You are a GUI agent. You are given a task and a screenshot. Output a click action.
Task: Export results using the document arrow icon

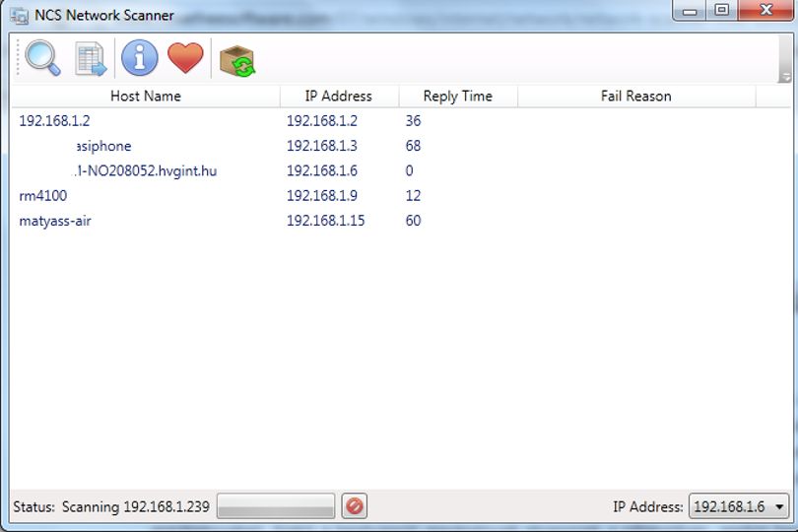point(91,58)
